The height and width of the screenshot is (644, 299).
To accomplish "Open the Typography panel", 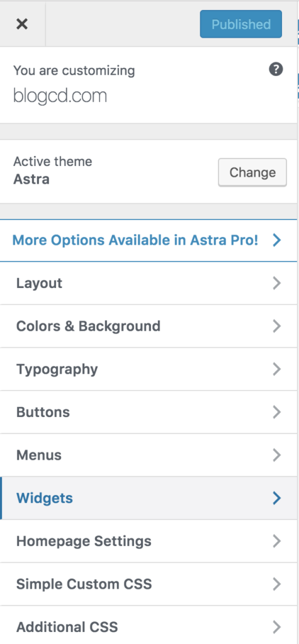I will 148,369.
